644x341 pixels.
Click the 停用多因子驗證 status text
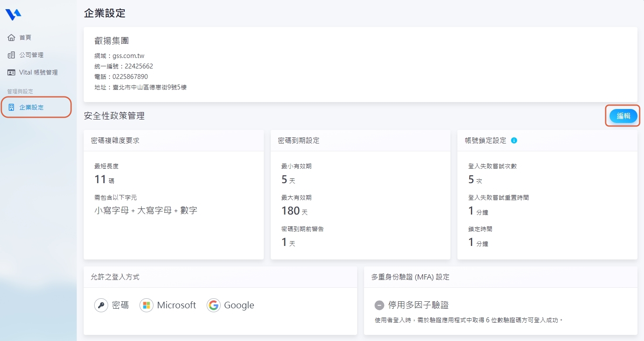pyautogui.click(x=418, y=305)
